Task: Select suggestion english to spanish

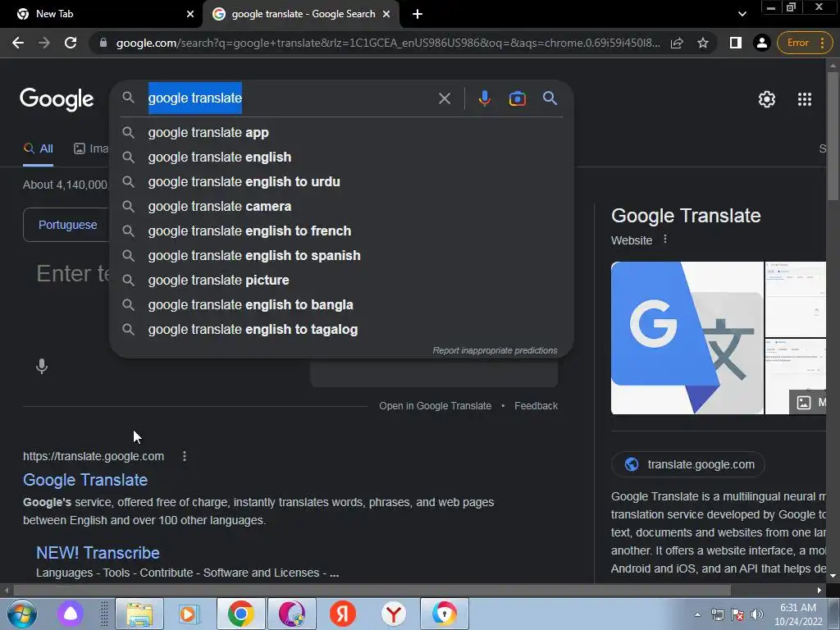Action: [342, 256]
